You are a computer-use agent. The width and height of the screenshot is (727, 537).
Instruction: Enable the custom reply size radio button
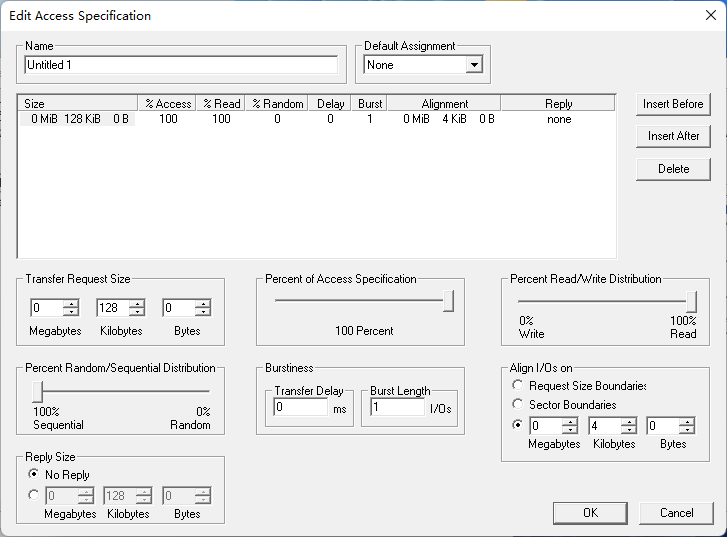tap(34, 494)
